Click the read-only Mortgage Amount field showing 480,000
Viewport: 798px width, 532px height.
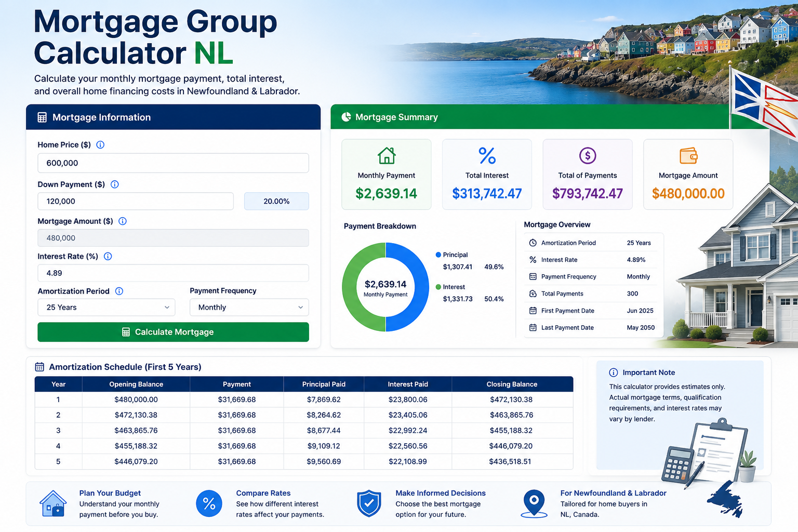(174, 238)
